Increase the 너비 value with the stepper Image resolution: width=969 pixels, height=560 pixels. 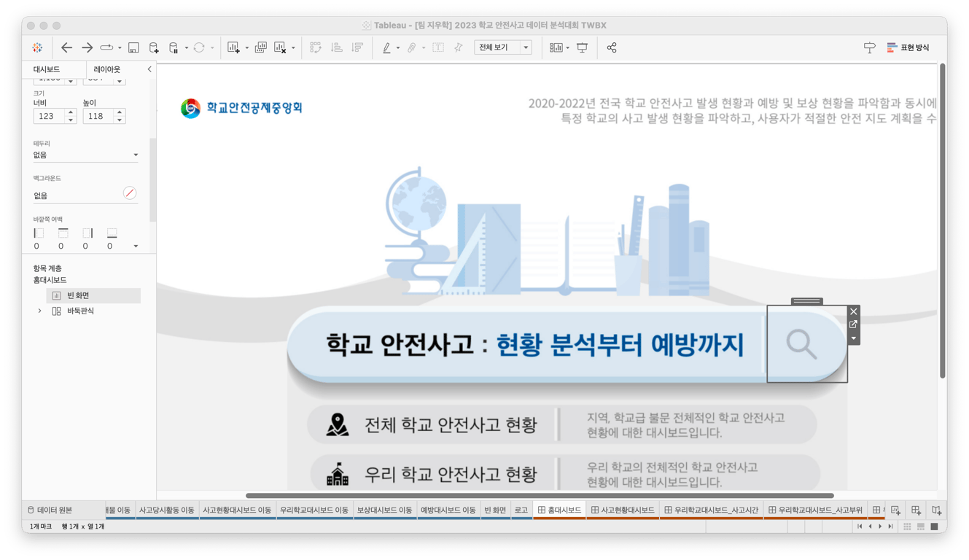pyautogui.click(x=71, y=113)
